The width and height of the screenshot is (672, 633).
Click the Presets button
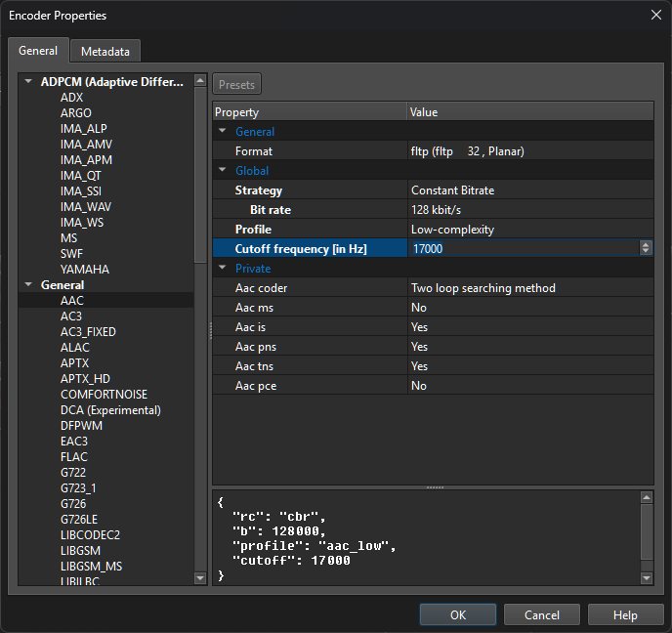coord(236,84)
